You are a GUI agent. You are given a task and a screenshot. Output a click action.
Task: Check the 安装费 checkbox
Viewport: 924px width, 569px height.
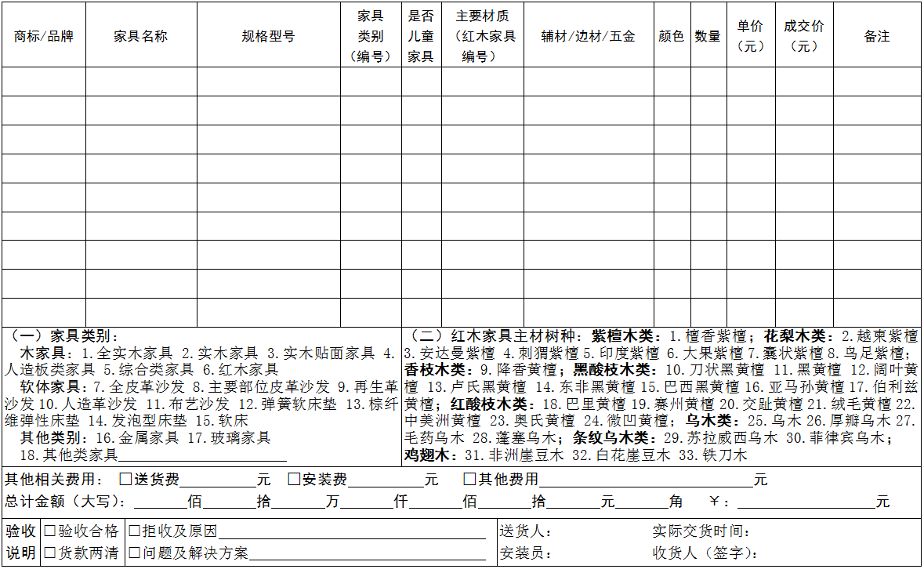tap(294, 479)
